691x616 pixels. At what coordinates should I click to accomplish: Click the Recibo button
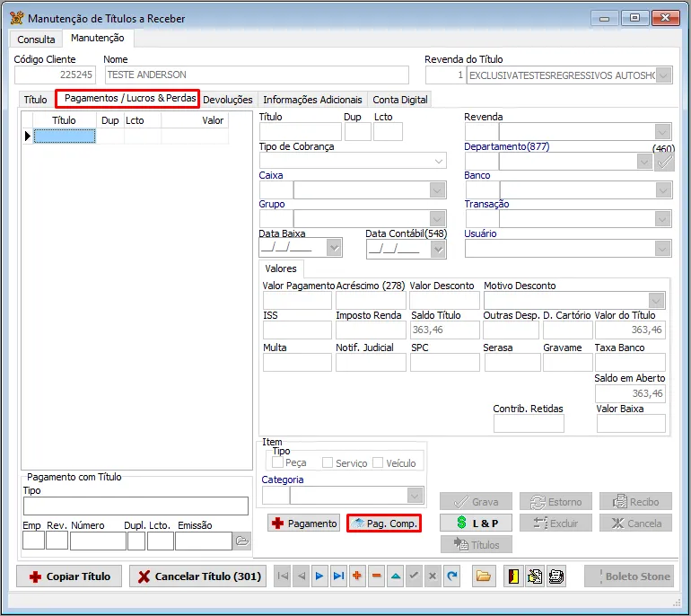click(x=635, y=502)
